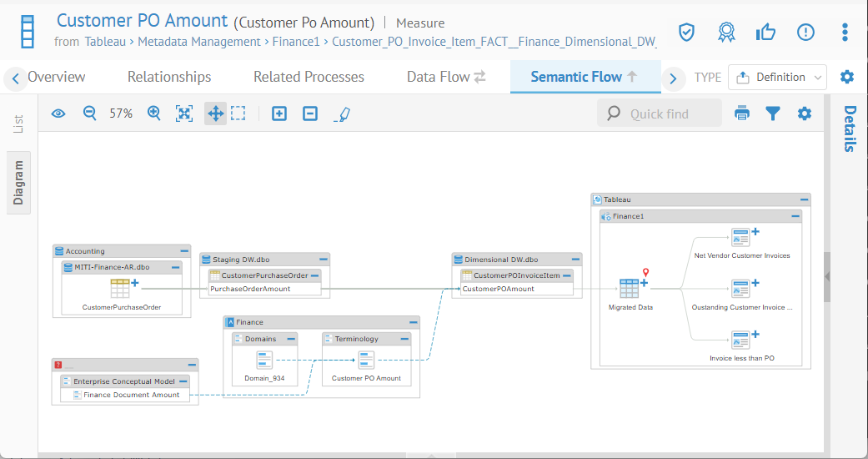Expand the Migrated Data node plus
The height and width of the screenshot is (459, 868).
[x=644, y=283]
